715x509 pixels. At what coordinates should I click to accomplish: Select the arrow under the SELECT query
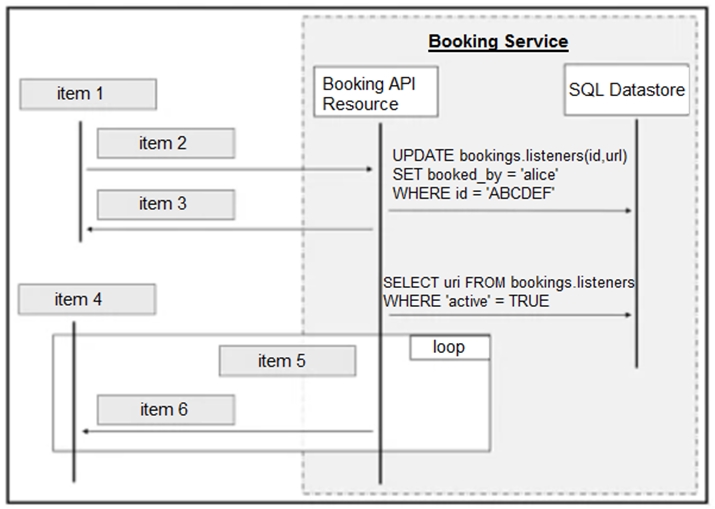click(510, 315)
